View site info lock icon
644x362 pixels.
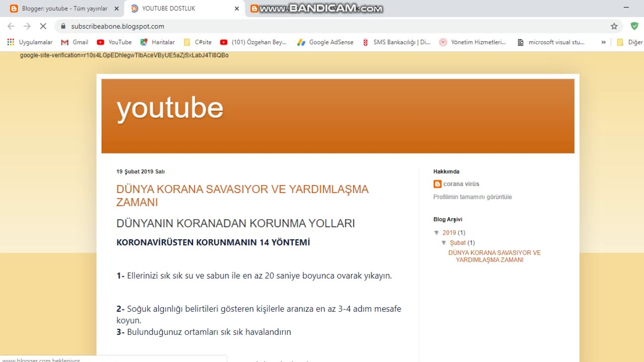[x=63, y=26]
